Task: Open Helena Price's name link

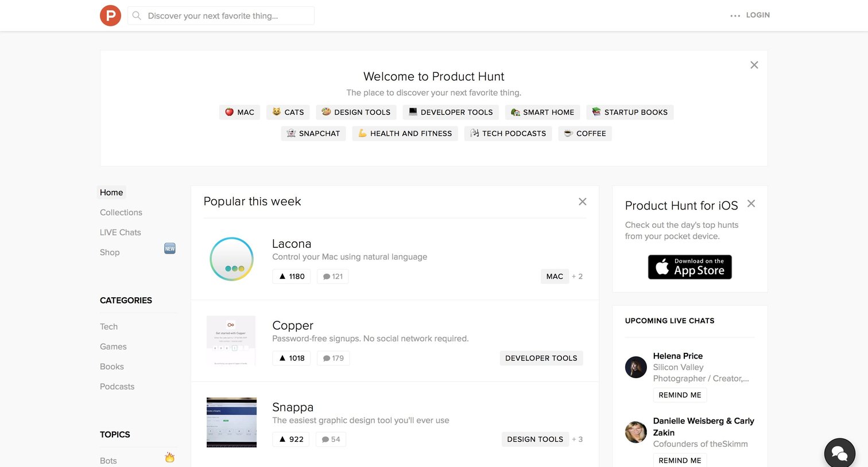Action: (678, 356)
